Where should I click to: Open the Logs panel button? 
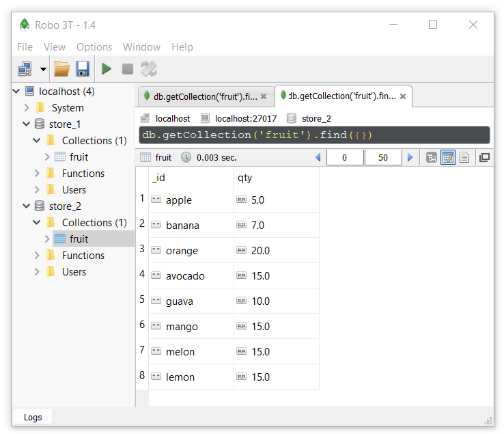33,418
